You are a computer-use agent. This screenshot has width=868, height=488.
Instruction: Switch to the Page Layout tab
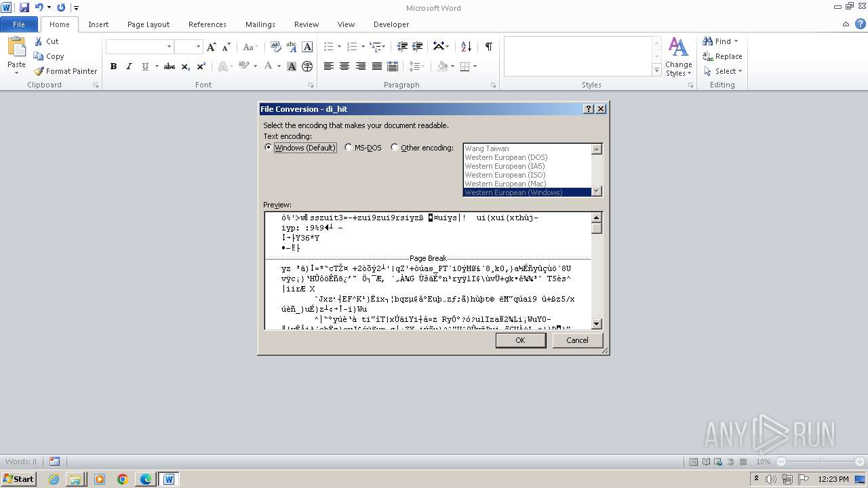tap(149, 24)
